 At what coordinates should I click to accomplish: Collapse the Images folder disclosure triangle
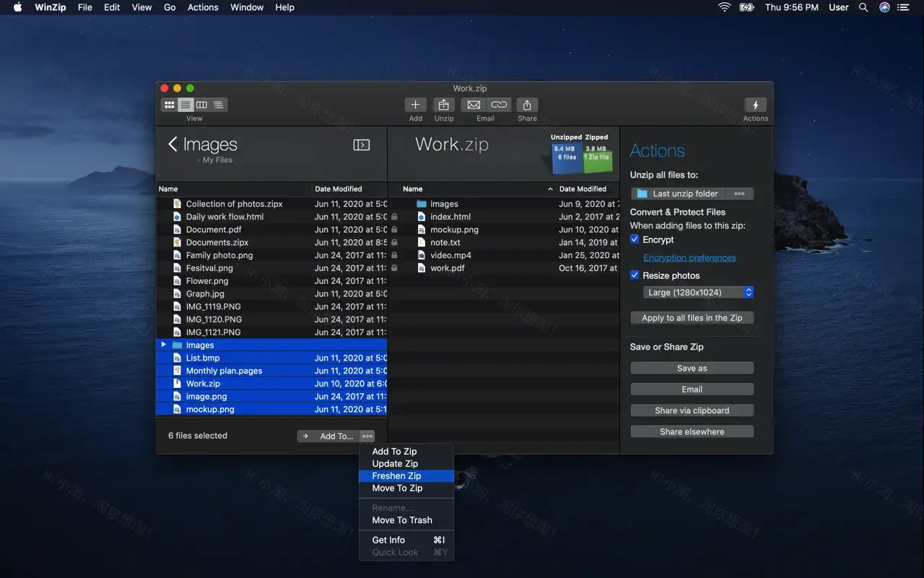(x=164, y=345)
